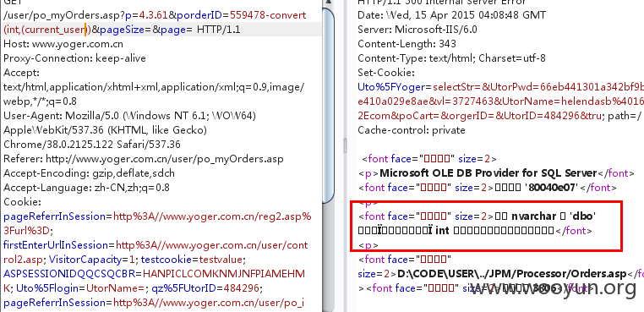Click the first 'pageReferrInSession' cookie with reg2.asp
Screen dimensions: 644x312
(157, 216)
